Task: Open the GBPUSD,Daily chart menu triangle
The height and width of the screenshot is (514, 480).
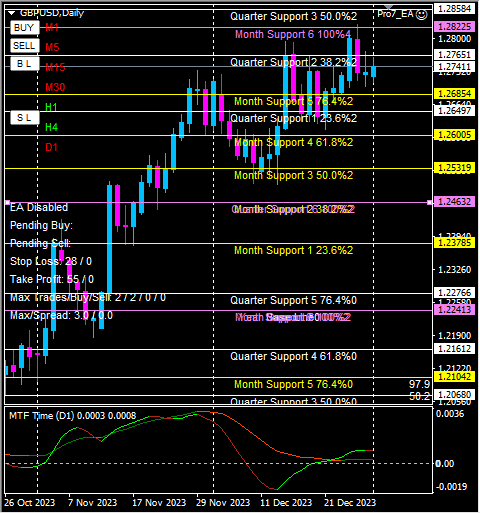Action: pos(12,13)
